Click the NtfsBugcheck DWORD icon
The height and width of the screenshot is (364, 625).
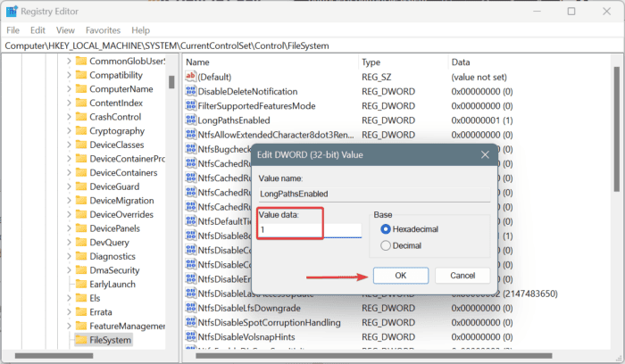point(191,149)
